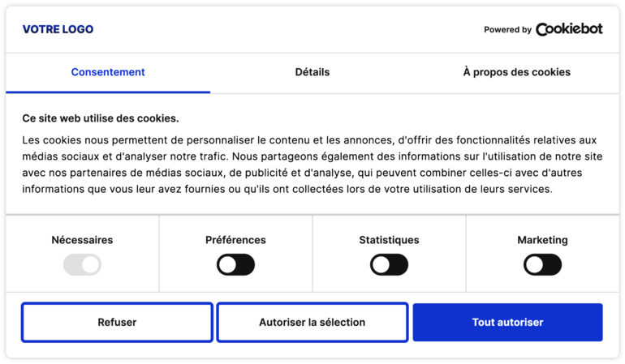Open the Détails tab
The image size is (625, 364).
coord(312,72)
